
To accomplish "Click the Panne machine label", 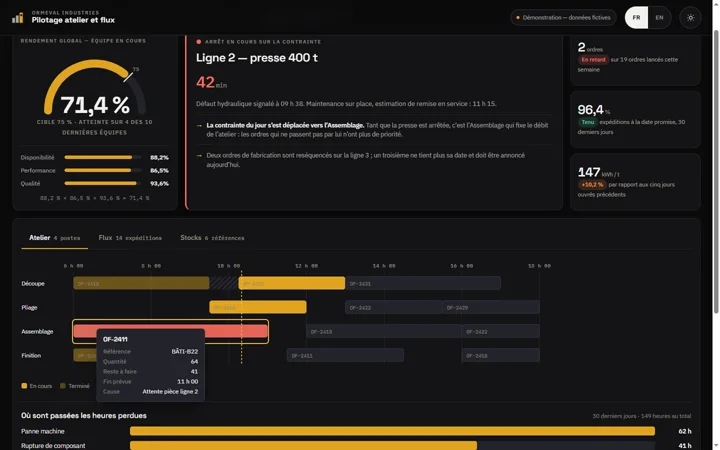I will pos(43,431).
